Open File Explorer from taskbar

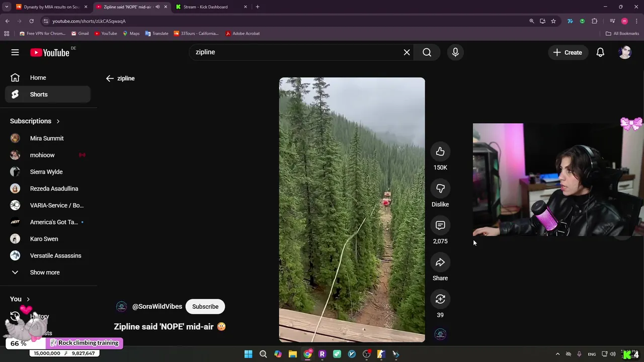(x=292, y=354)
